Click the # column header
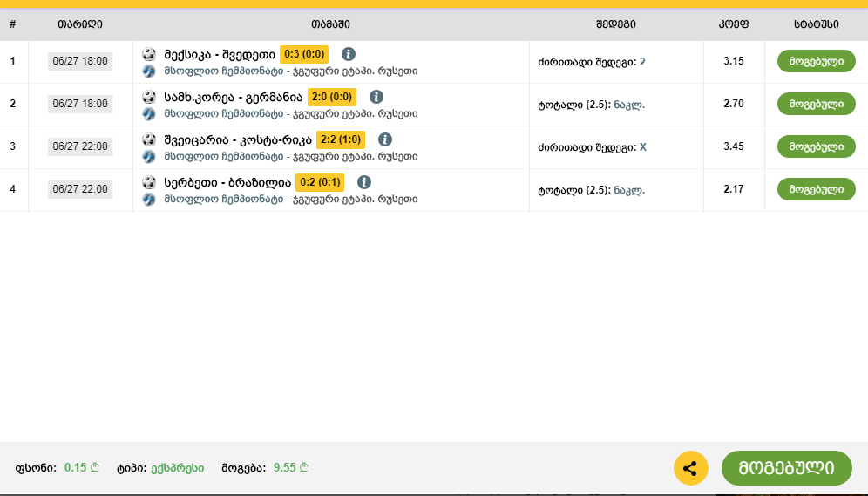Image resolution: width=868 pixels, height=496 pixels. click(x=13, y=24)
